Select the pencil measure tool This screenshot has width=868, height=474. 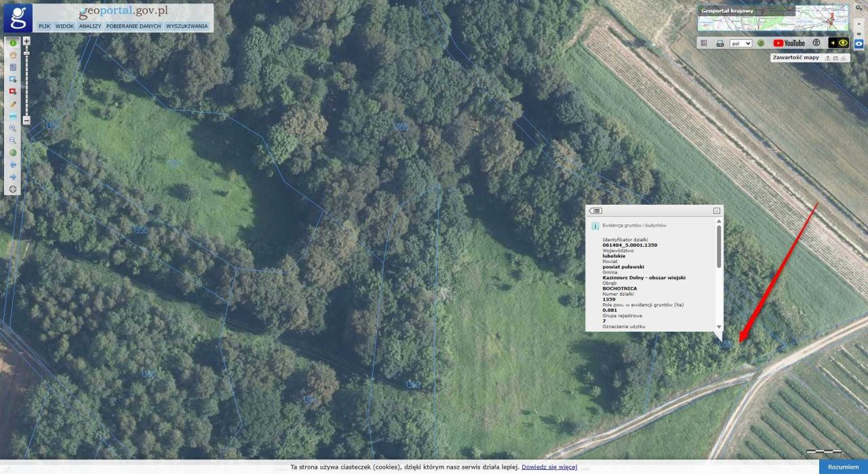click(13, 104)
